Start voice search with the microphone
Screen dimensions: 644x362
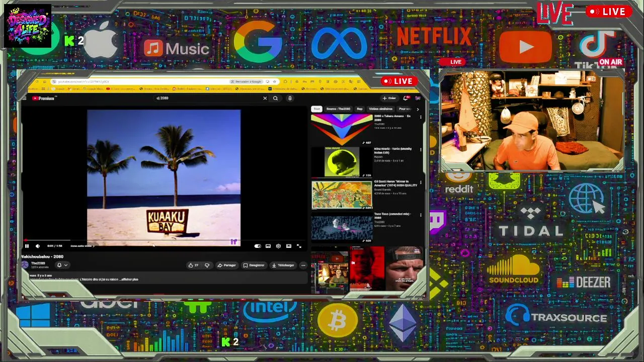pyautogui.click(x=290, y=98)
